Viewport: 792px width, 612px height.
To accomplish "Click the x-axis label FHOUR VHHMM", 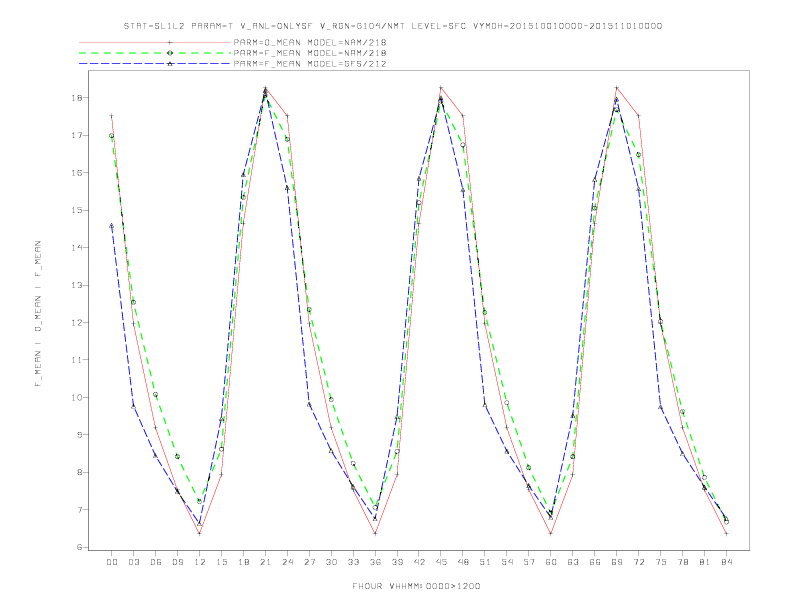I will click(x=416, y=586).
